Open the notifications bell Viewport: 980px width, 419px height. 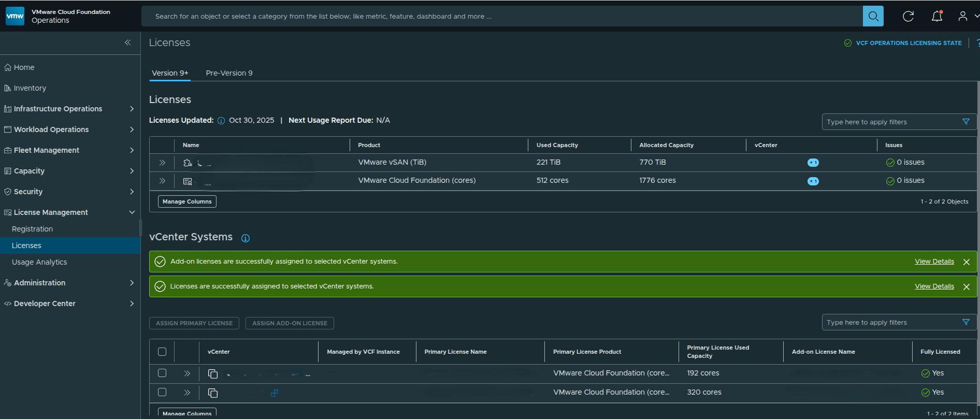(x=936, y=16)
